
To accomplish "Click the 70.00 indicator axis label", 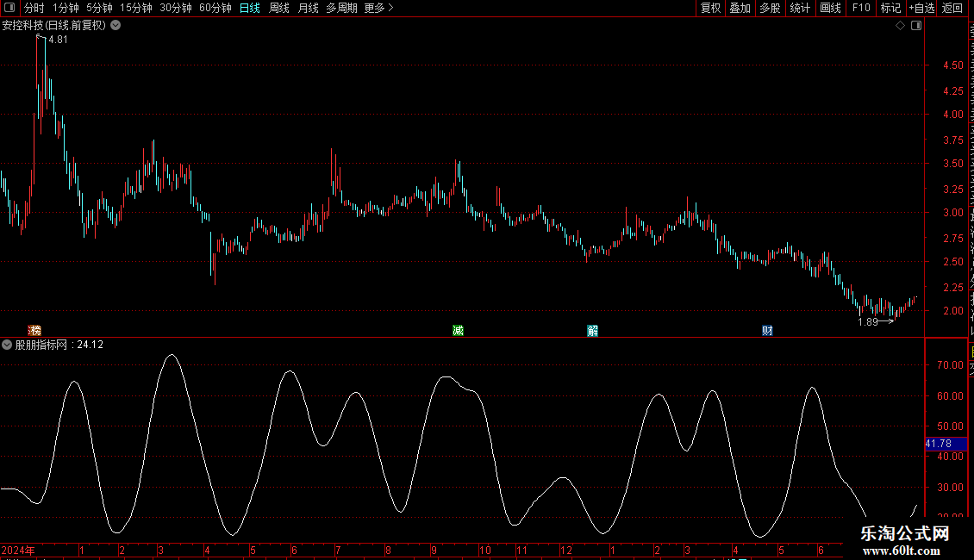I will click(951, 365).
